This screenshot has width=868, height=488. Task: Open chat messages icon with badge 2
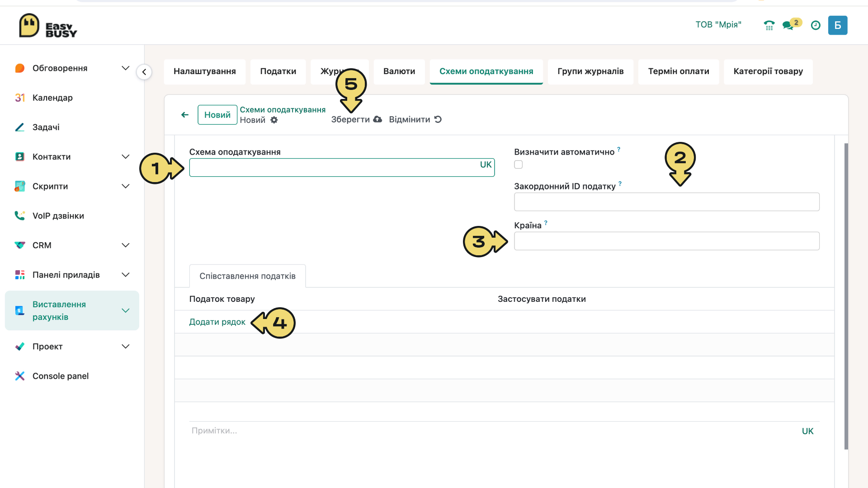(x=792, y=24)
